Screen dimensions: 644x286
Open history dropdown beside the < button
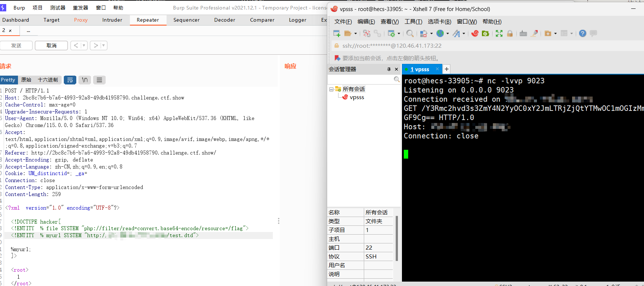84,46
